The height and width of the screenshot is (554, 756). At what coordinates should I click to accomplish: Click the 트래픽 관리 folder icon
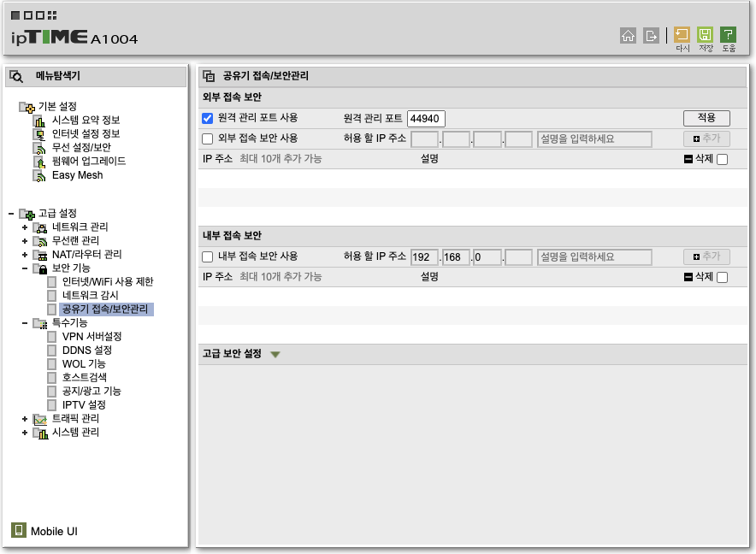[40, 419]
